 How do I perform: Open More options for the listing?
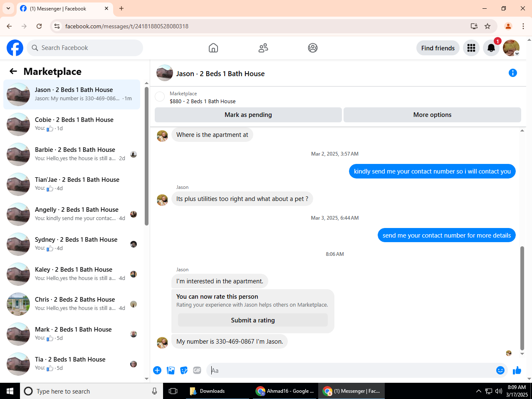[x=432, y=115]
